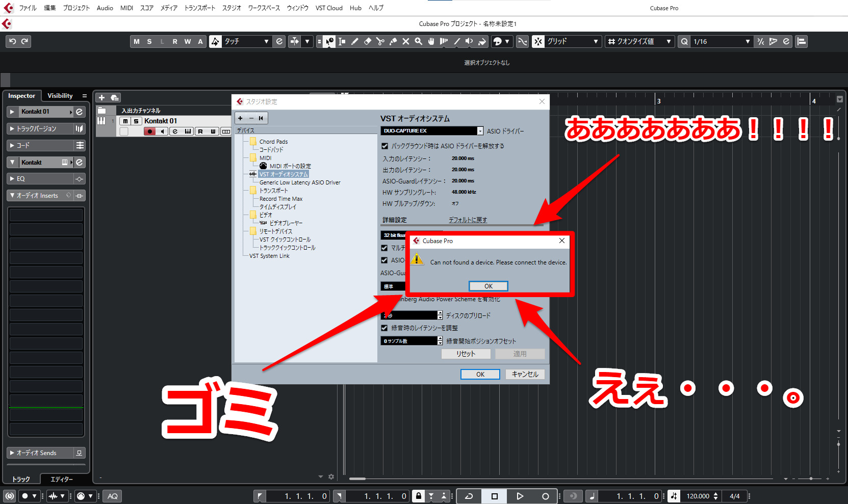This screenshot has width=848, height=504.
Task: Select the Draw pencil tool
Action: [x=355, y=41]
